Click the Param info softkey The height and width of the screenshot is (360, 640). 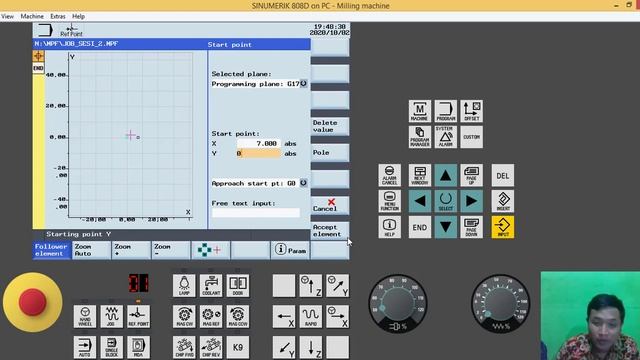(x=290, y=250)
